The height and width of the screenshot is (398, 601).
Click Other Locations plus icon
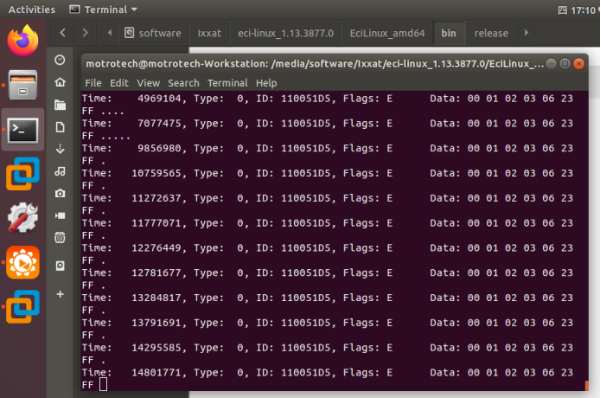click(x=60, y=294)
